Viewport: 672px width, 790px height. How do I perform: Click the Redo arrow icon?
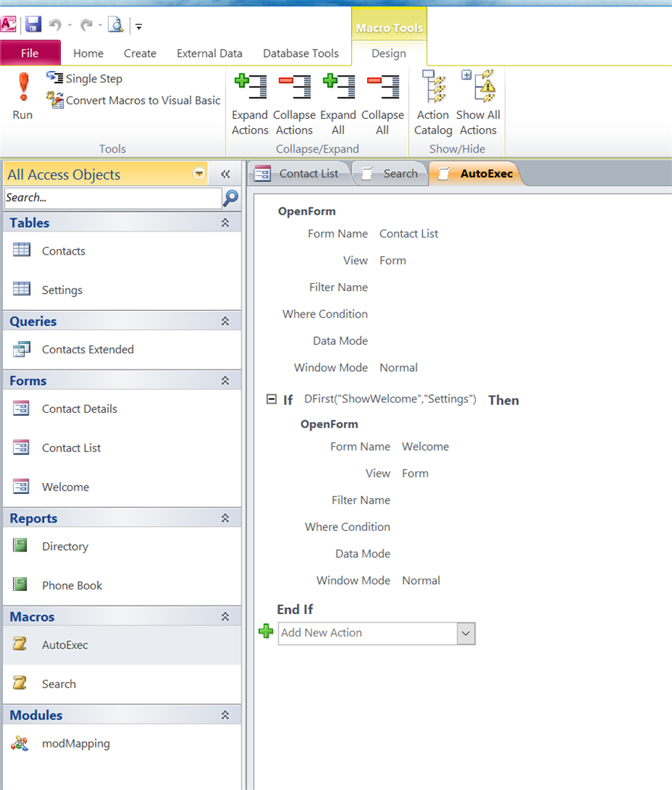click(86, 24)
